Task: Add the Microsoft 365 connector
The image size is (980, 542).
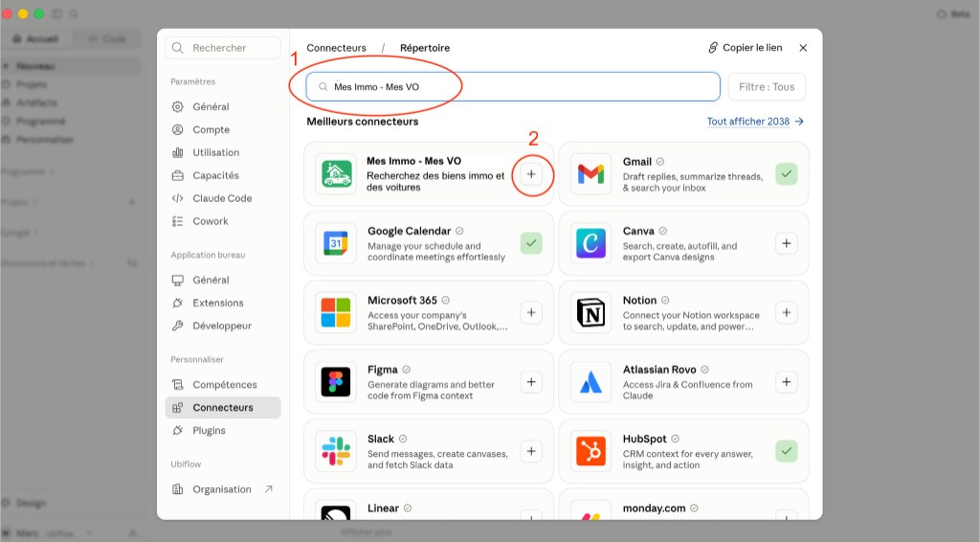Action: pos(531,312)
